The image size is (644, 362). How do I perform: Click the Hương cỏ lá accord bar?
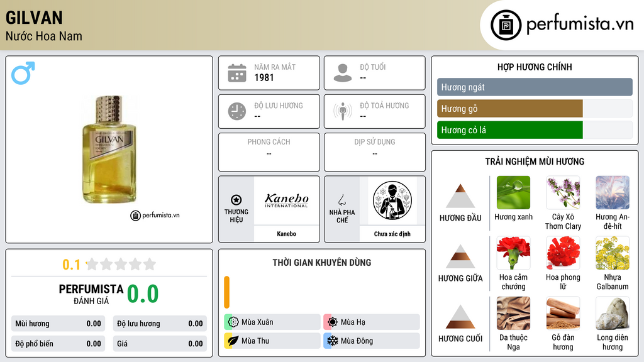535,129
